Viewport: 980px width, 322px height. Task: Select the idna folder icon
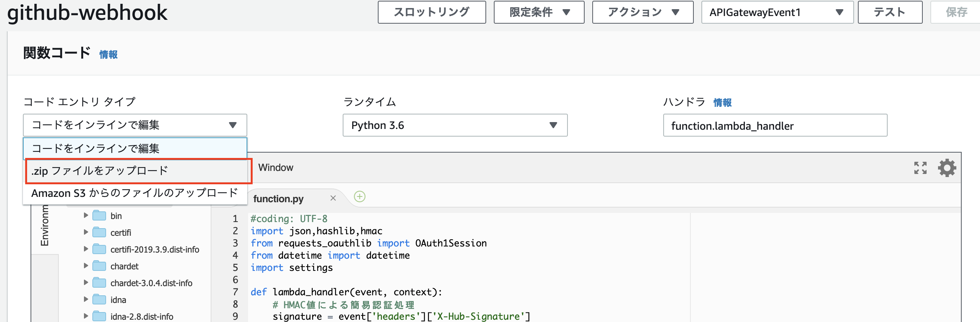tap(99, 299)
